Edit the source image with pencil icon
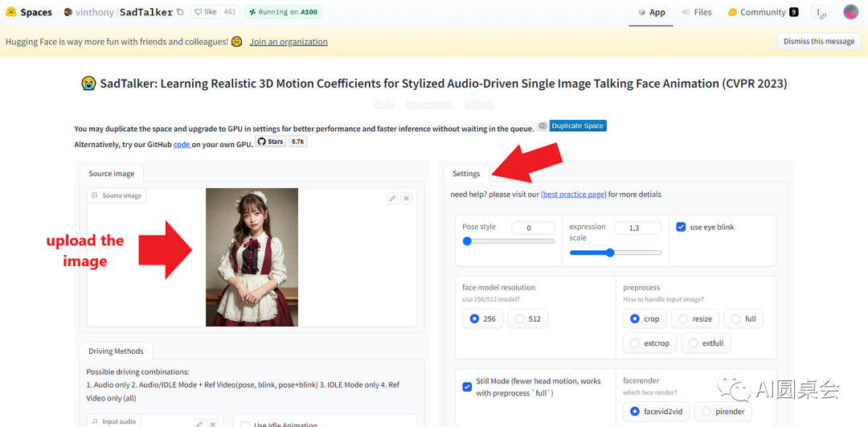The width and height of the screenshot is (868, 427). click(392, 199)
